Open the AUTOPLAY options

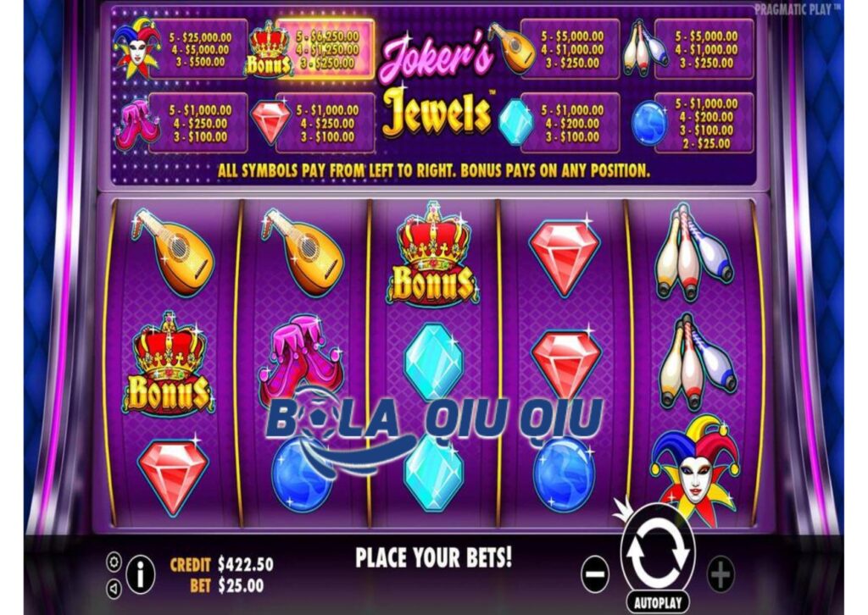coord(658,602)
